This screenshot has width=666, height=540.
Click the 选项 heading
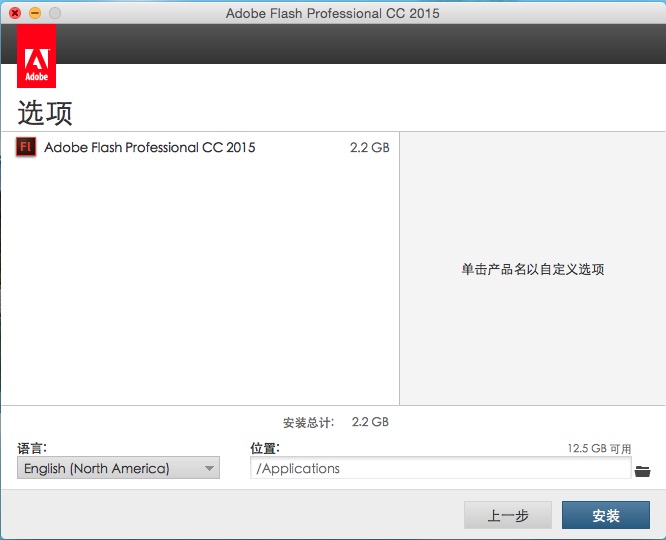click(45, 113)
